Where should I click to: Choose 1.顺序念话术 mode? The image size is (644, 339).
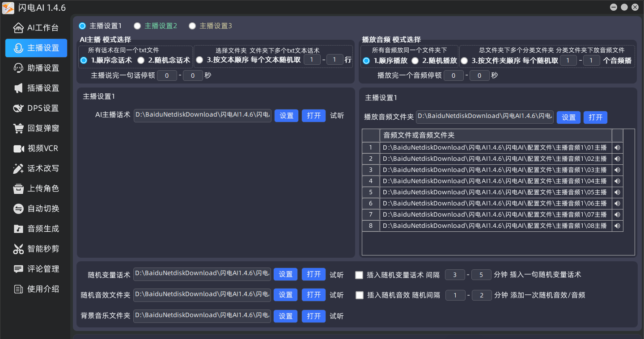(84, 60)
